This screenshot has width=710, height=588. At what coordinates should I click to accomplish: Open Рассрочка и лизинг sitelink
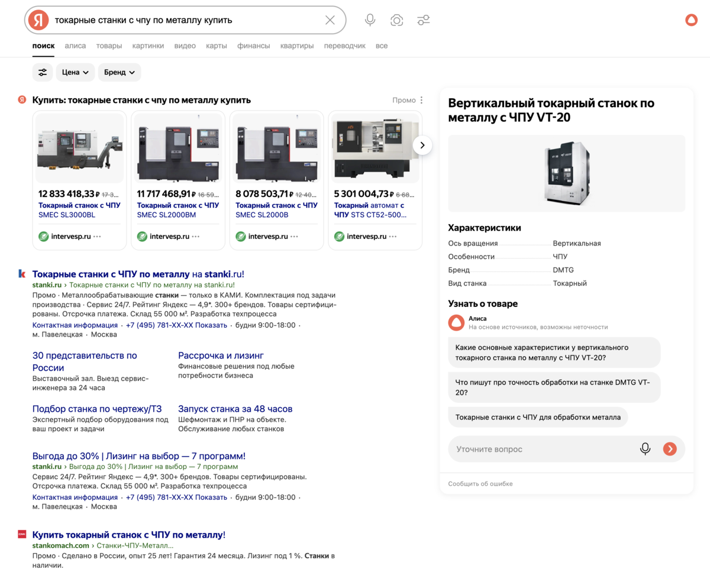tap(221, 356)
